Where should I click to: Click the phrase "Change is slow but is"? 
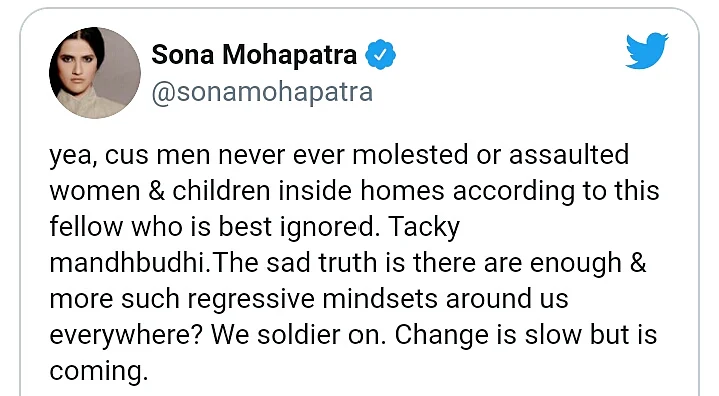coord(526,335)
